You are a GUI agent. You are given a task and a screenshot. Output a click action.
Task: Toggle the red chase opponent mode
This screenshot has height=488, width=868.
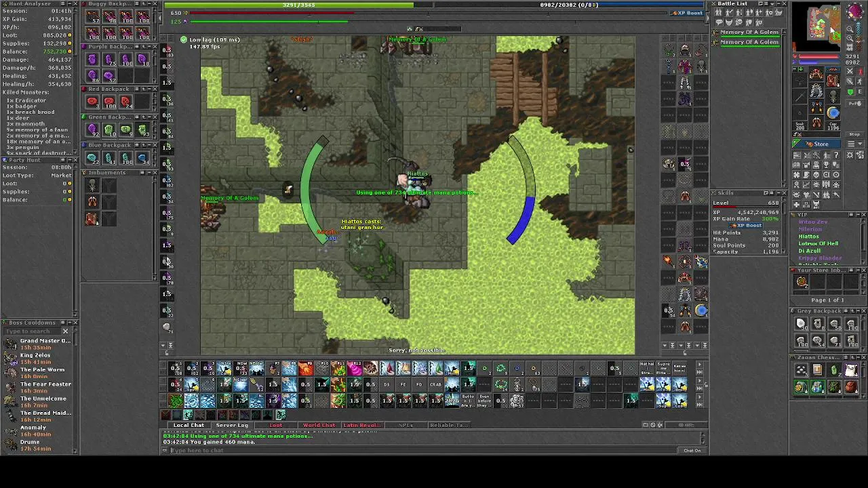coord(860,71)
